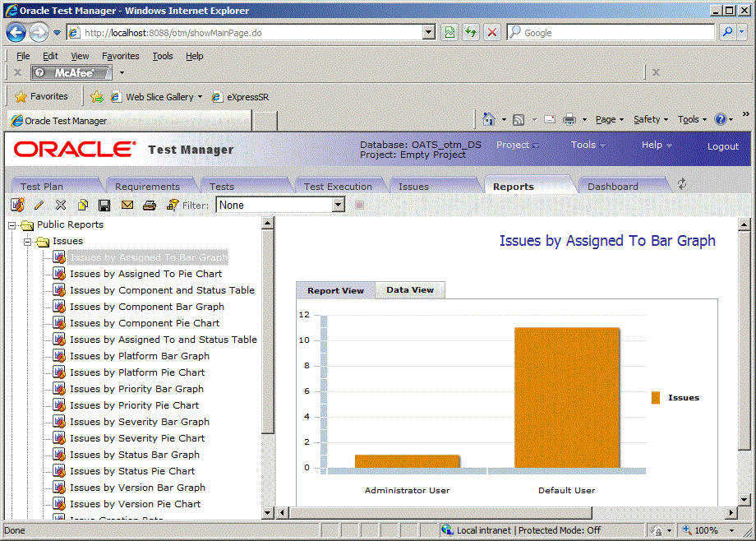Image resolution: width=756 pixels, height=541 pixels.
Task: Click the print report icon in toolbar
Action: pos(150,205)
